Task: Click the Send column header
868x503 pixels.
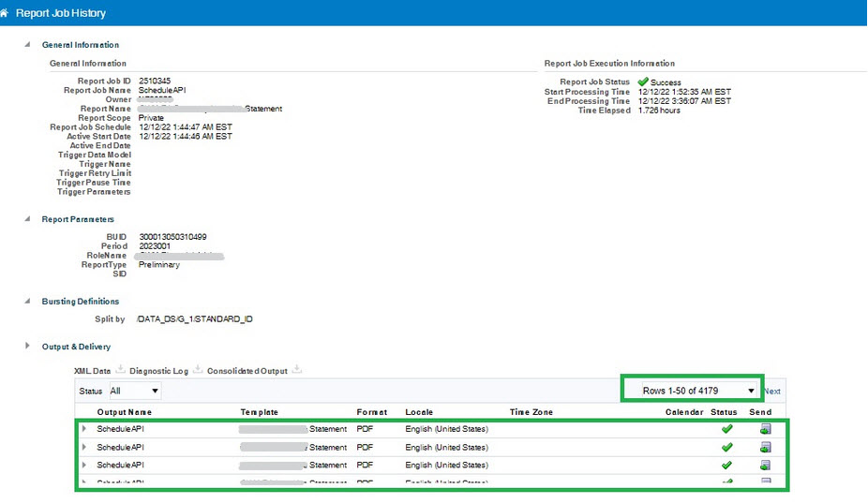Action: tap(760, 412)
